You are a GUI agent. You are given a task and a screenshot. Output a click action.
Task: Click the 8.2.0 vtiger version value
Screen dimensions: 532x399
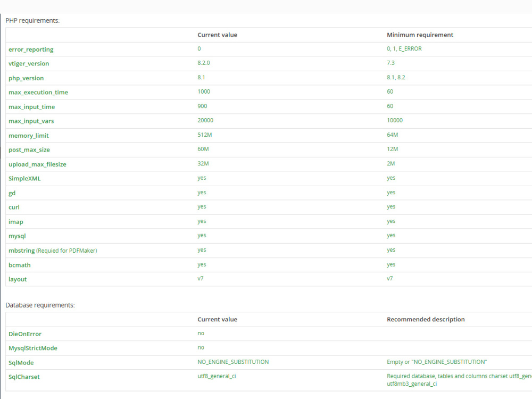coord(204,63)
